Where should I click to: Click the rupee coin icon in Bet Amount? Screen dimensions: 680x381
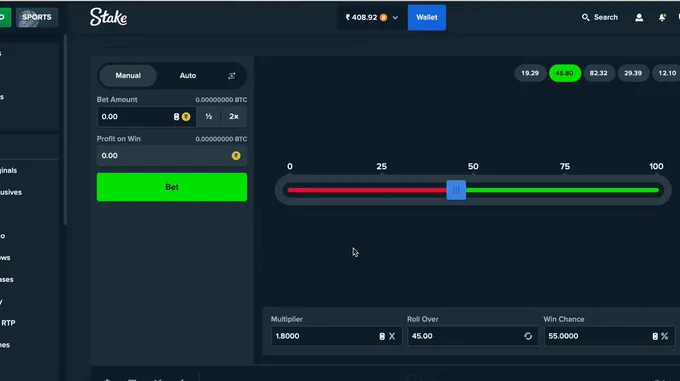[x=186, y=117]
